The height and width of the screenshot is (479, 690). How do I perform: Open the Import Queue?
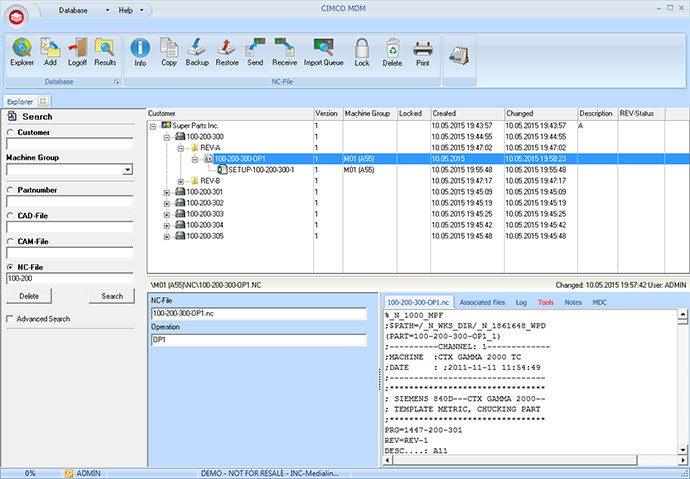[323, 52]
